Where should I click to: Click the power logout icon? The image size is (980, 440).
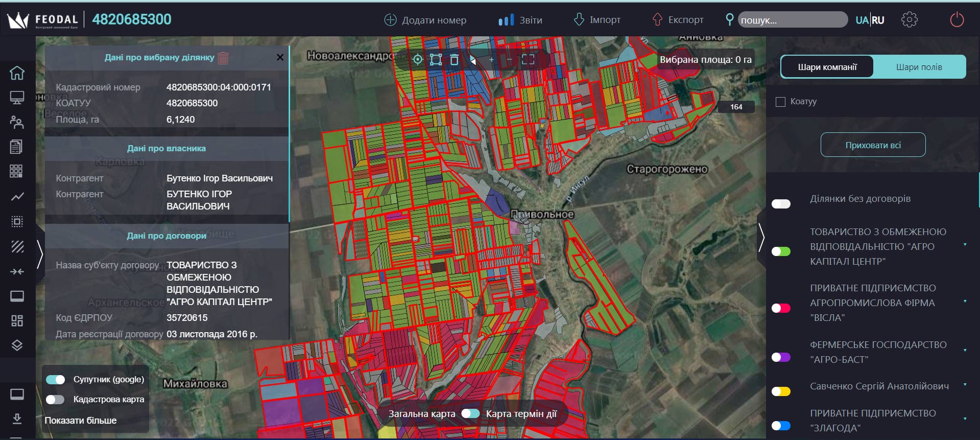click(957, 20)
